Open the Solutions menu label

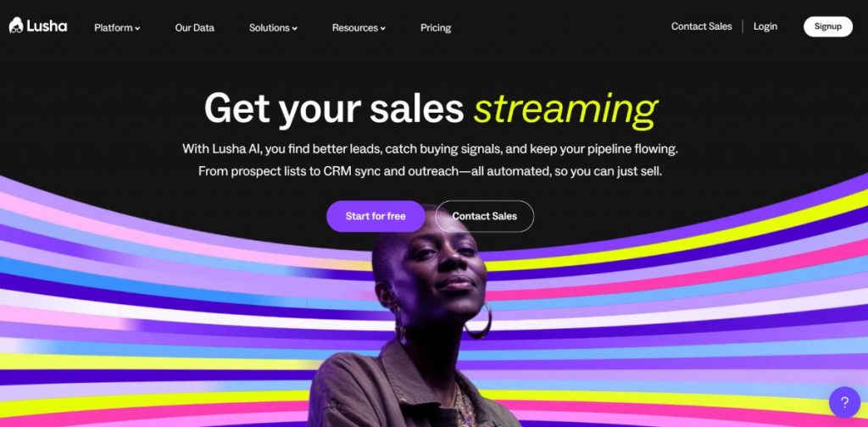[270, 28]
